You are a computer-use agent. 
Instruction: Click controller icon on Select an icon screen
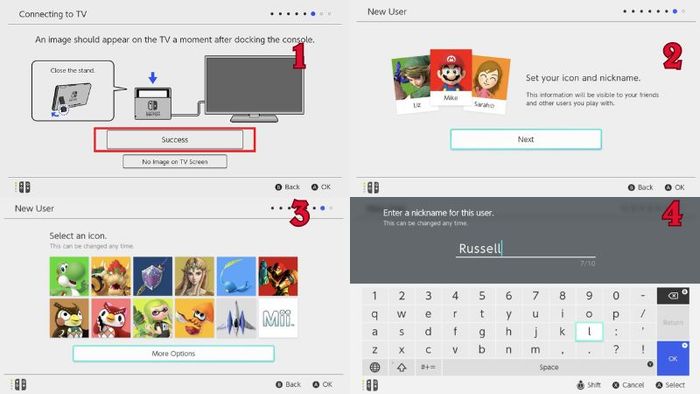pos(19,384)
